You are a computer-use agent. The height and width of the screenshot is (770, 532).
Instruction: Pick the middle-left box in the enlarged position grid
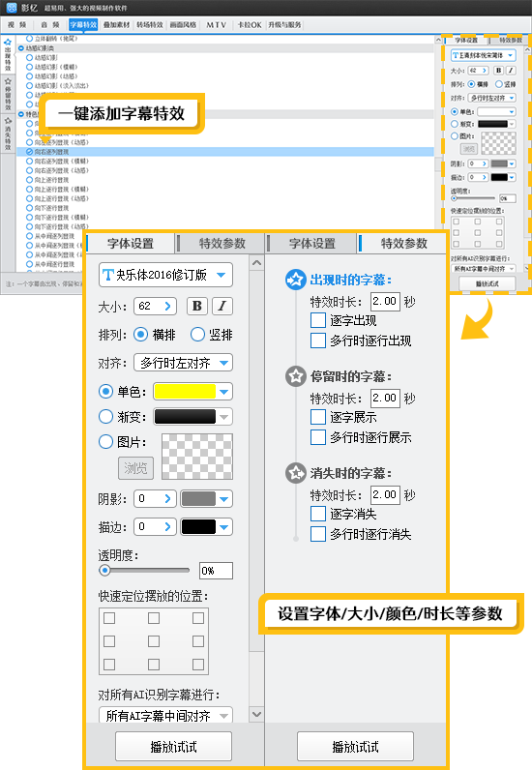pos(109,641)
